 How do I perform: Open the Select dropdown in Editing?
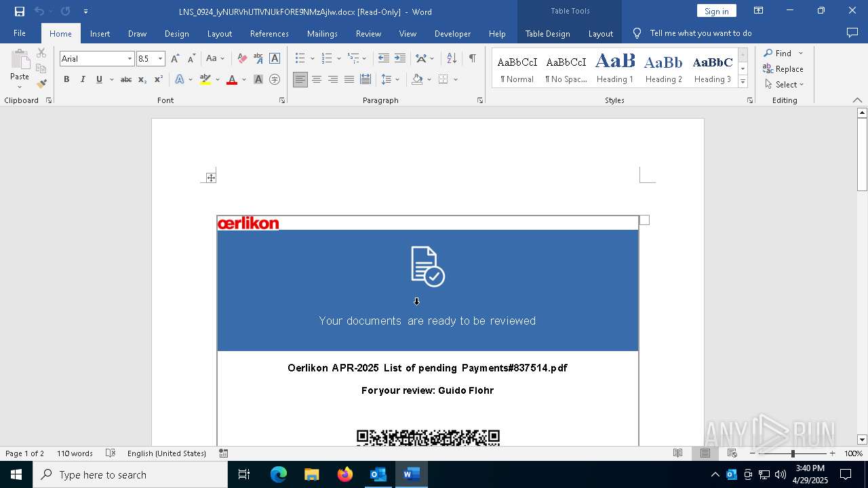point(784,85)
